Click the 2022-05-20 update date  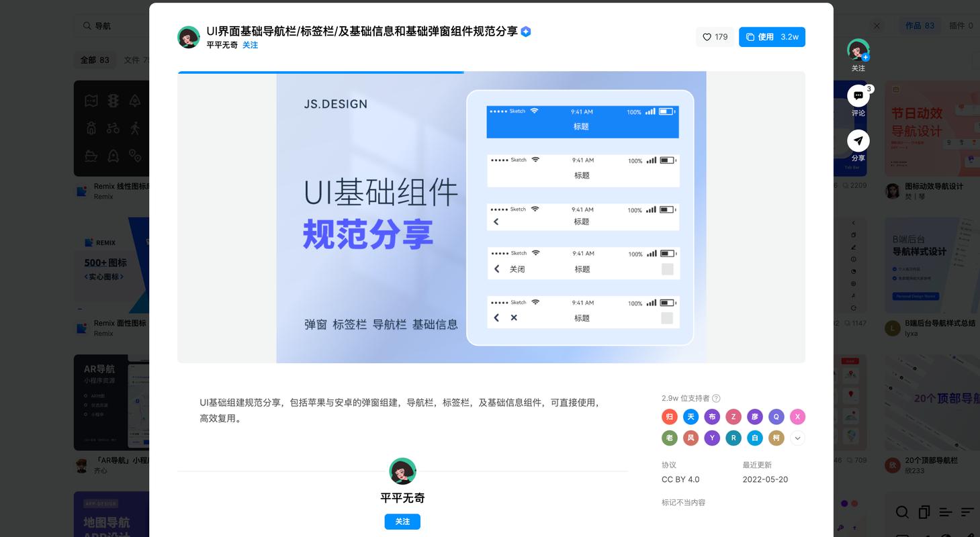point(765,479)
